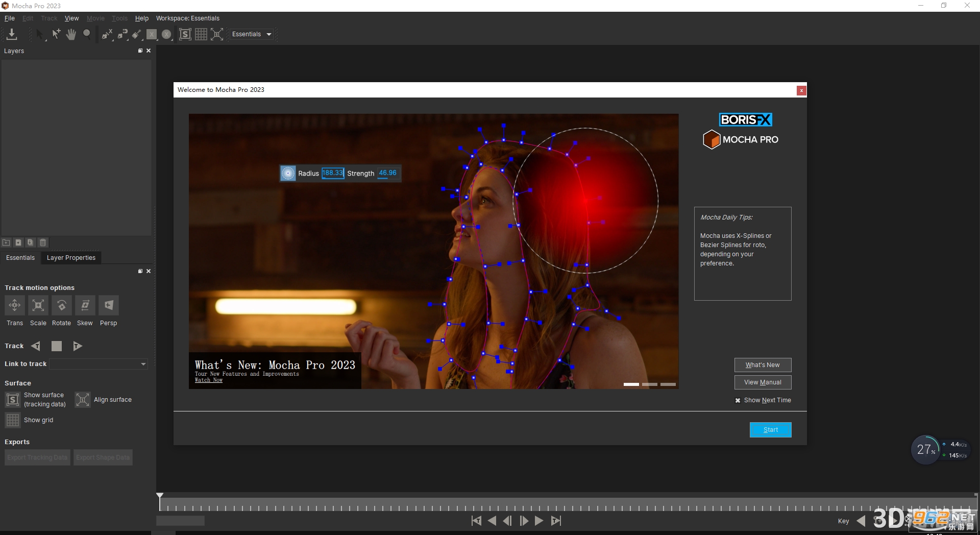The height and width of the screenshot is (535, 980).
Task: Click the timeline playhead marker
Action: point(160,496)
